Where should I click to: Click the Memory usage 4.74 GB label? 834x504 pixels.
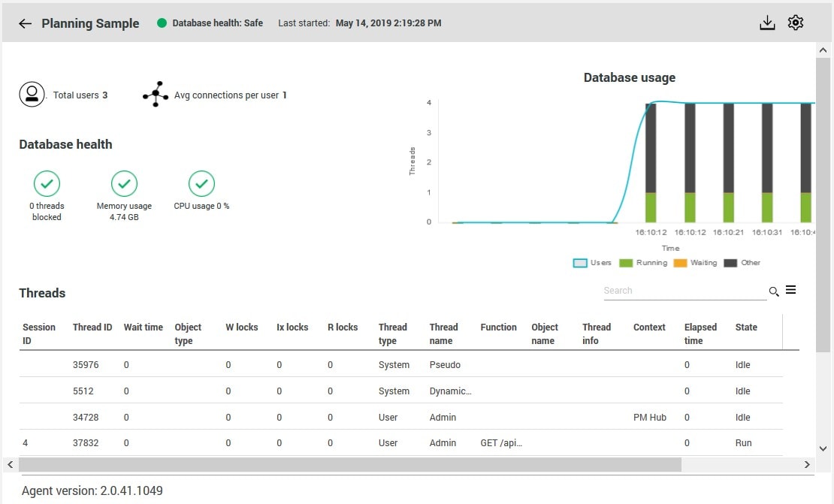[124, 211]
